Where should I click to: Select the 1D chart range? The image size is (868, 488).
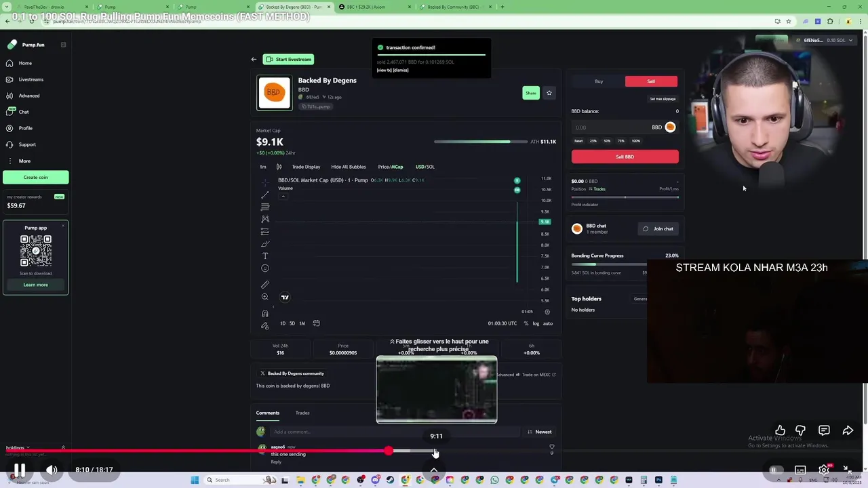[283, 323]
